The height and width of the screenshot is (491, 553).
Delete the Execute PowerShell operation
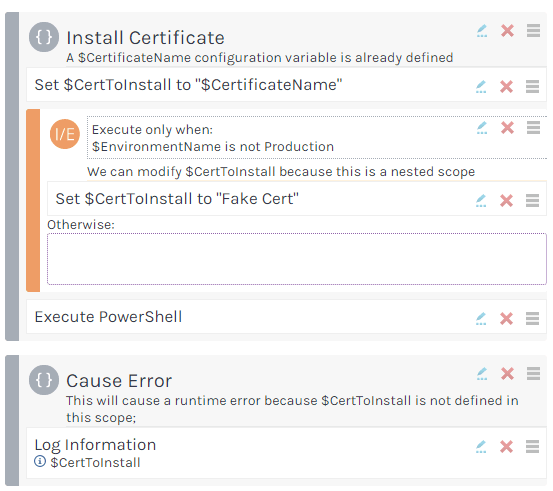point(506,319)
